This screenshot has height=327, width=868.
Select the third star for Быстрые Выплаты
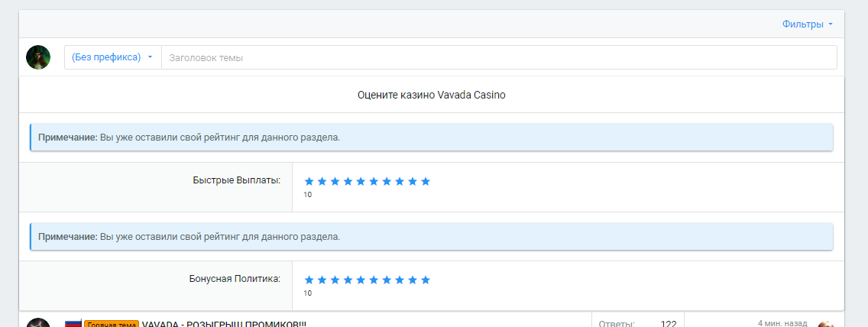point(335,182)
